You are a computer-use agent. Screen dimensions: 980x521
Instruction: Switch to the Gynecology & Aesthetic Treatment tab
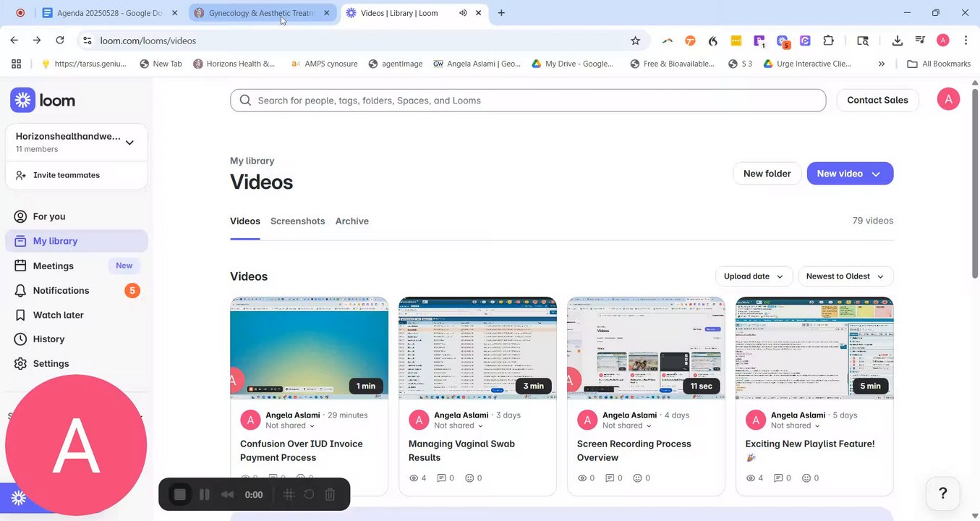pos(262,13)
